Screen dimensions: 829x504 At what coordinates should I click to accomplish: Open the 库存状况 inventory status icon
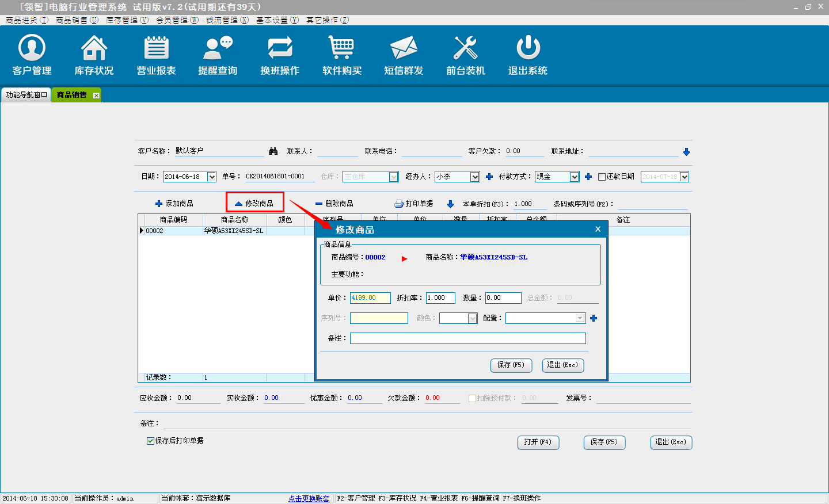(94, 48)
